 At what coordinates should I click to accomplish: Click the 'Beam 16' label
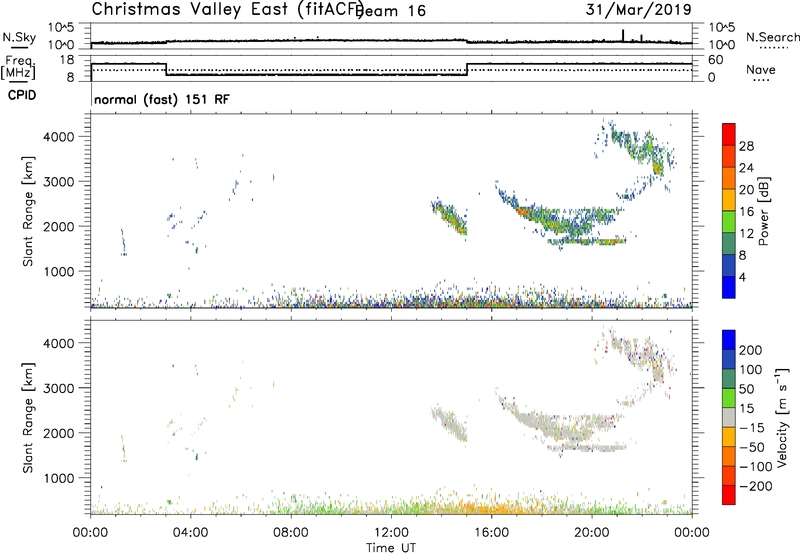[391, 11]
